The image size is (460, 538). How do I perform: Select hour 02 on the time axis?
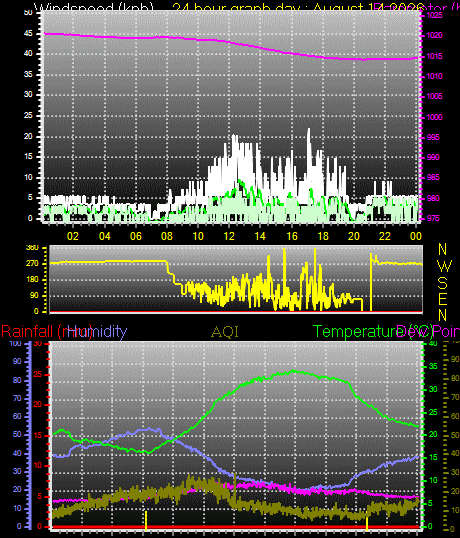tap(73, 236)
